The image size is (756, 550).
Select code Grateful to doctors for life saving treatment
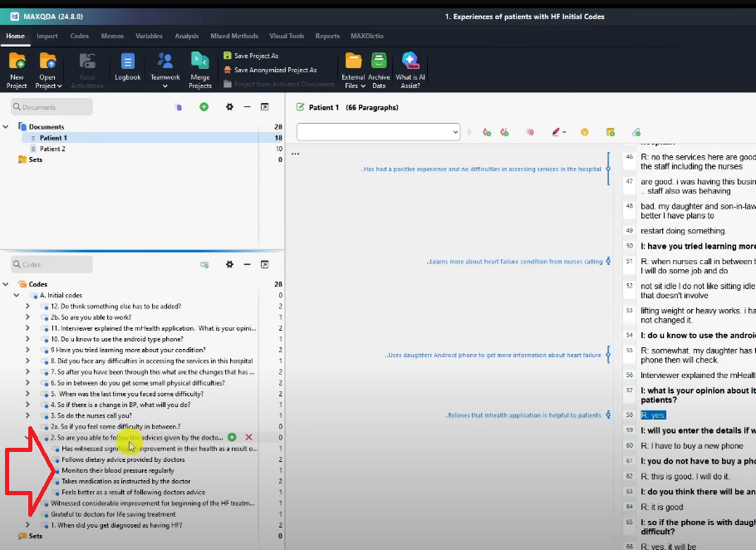click(x=113, y=514)
